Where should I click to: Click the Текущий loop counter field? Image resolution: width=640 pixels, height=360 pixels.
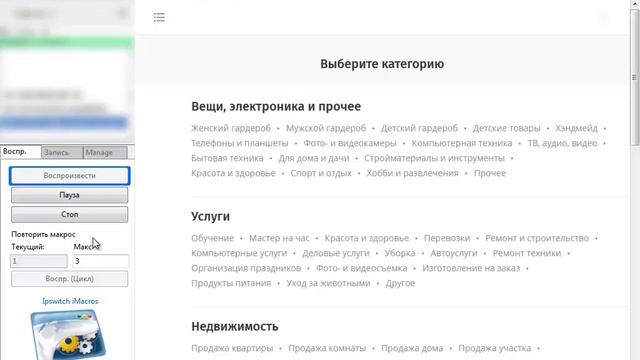coord(39,261)
